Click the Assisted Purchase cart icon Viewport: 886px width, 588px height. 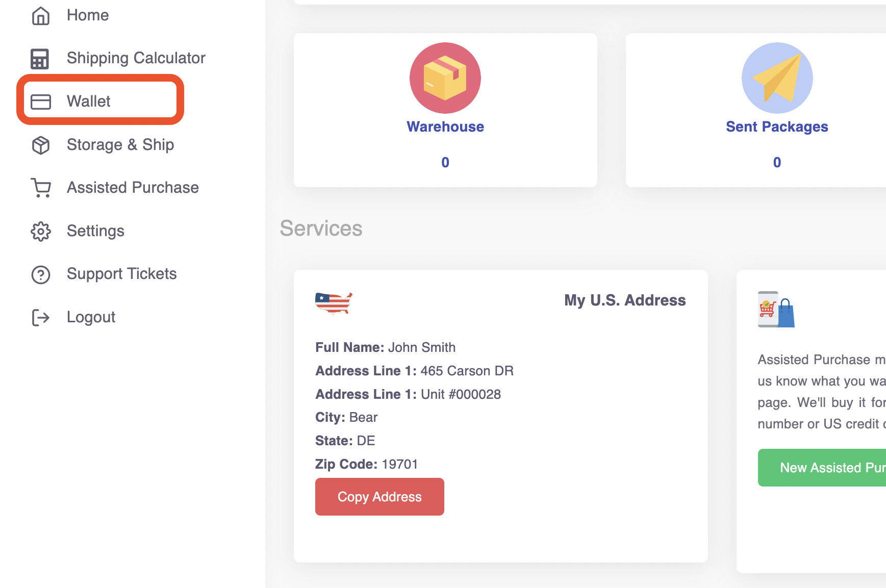41,188
